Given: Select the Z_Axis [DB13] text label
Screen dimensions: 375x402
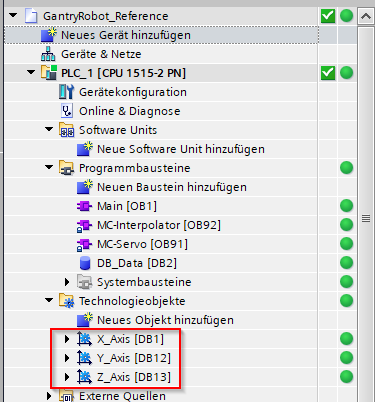Looking at the screenshot, I should pyautogui.click(x=134, y=377).
